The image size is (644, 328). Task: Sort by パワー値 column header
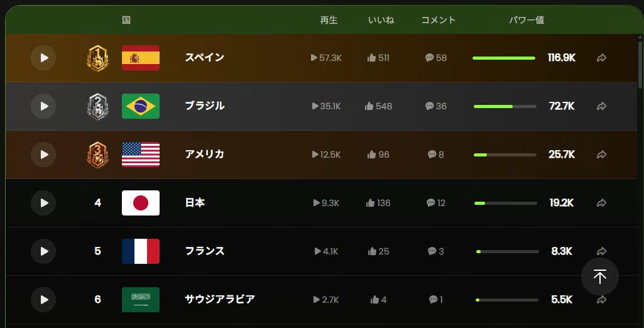click(x=527, y=20)
